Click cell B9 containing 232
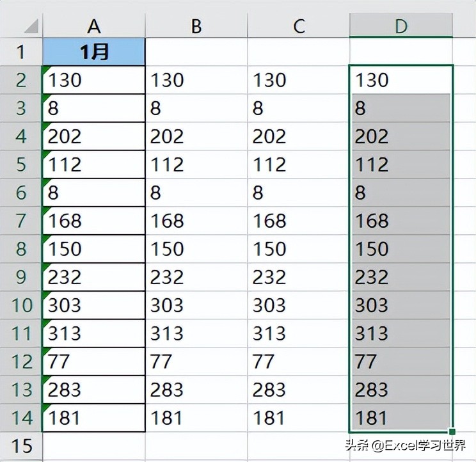 pyautogui.click(x=196, y=277)
